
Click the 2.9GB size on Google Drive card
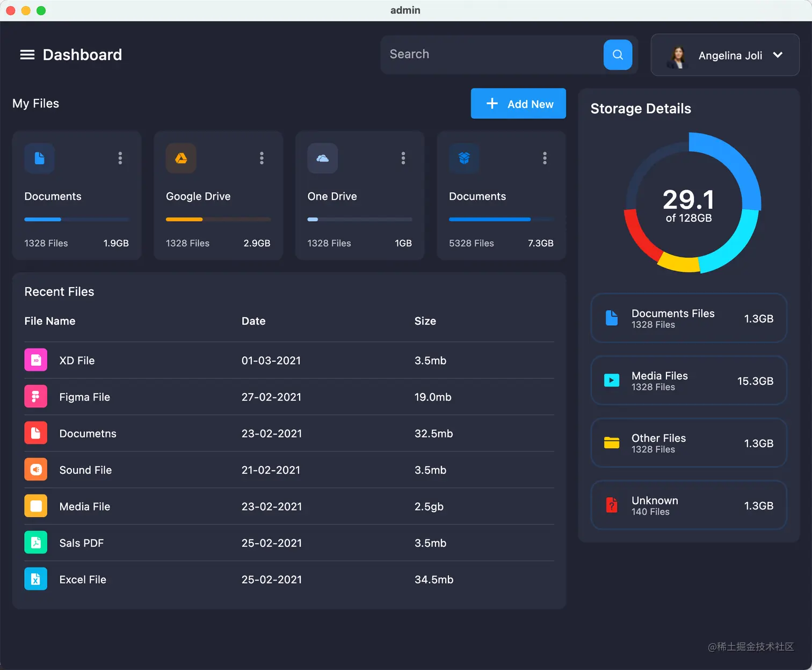click(x=257, y=243)
